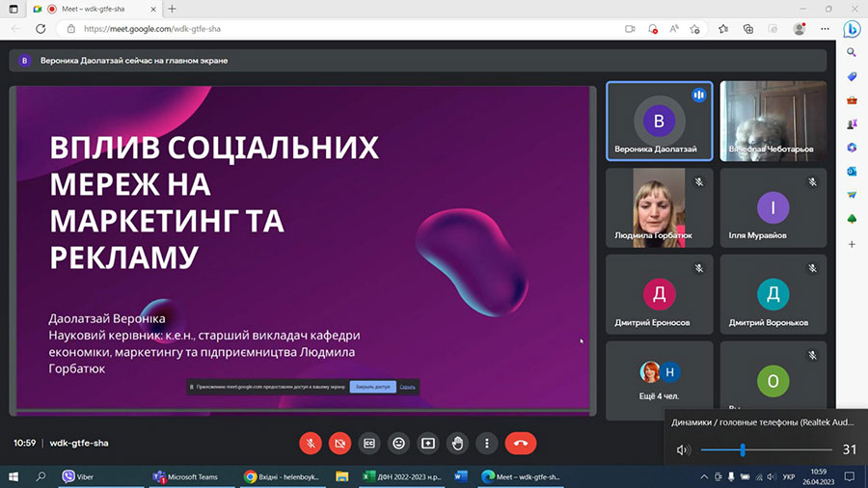Click the sidebar search icon
The width and height of the screenshot is (868, 488).
[852, 53]
